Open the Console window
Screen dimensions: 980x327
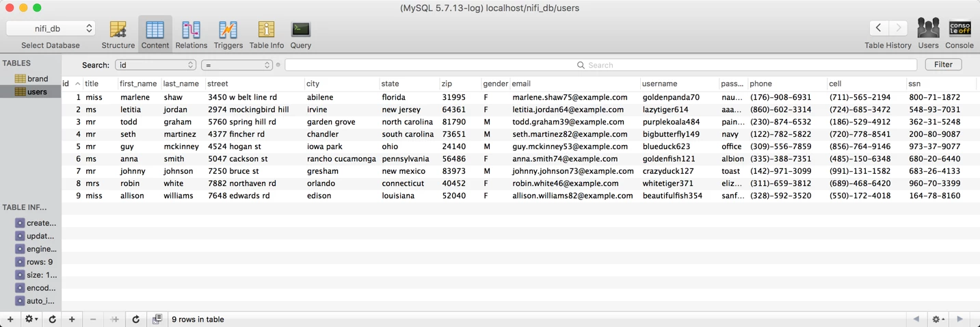[959, 34]
